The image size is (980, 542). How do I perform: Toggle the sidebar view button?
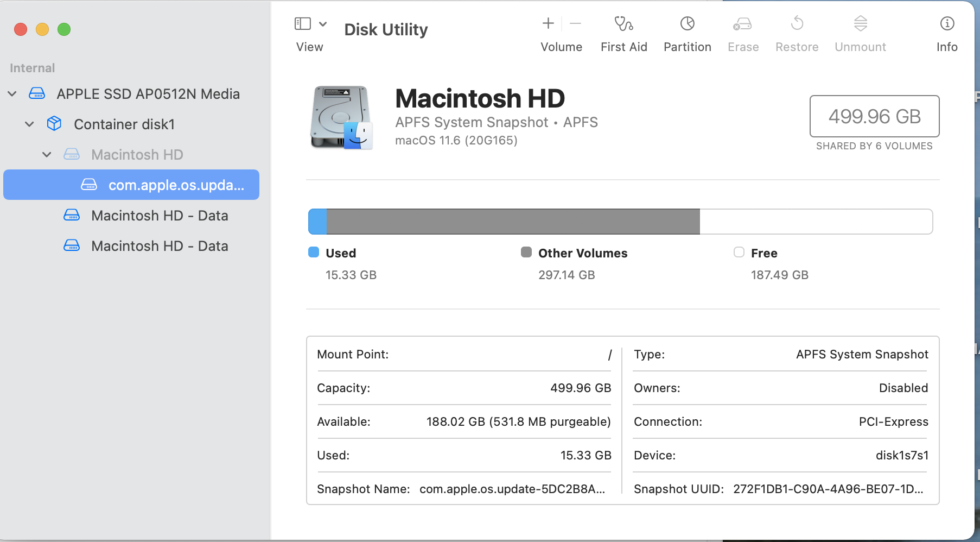tap(302, 24)
